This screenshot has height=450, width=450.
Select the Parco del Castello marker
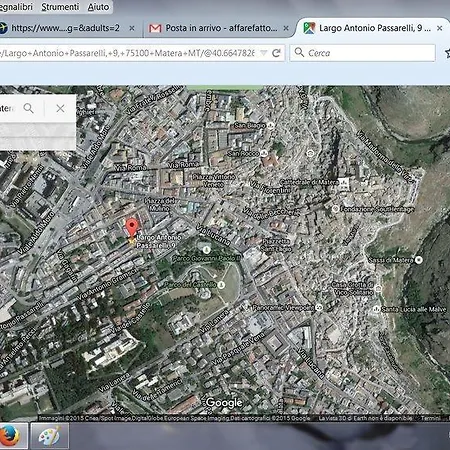(x=221, y=285)
